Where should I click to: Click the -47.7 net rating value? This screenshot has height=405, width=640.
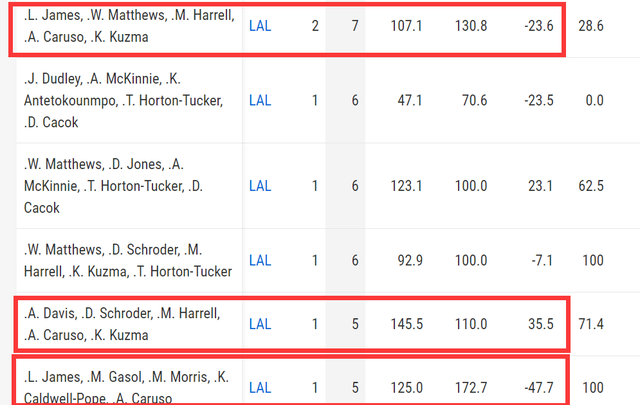pos(539,388)
